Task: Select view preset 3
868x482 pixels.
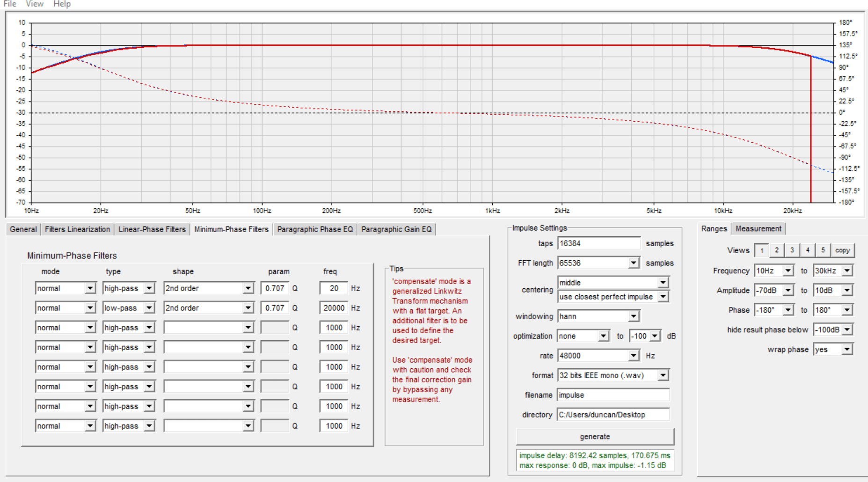Action: click(x=792, y=250)
